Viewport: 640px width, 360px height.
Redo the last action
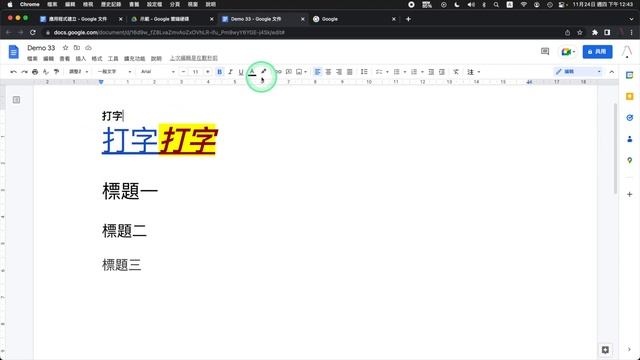(24, 72)
